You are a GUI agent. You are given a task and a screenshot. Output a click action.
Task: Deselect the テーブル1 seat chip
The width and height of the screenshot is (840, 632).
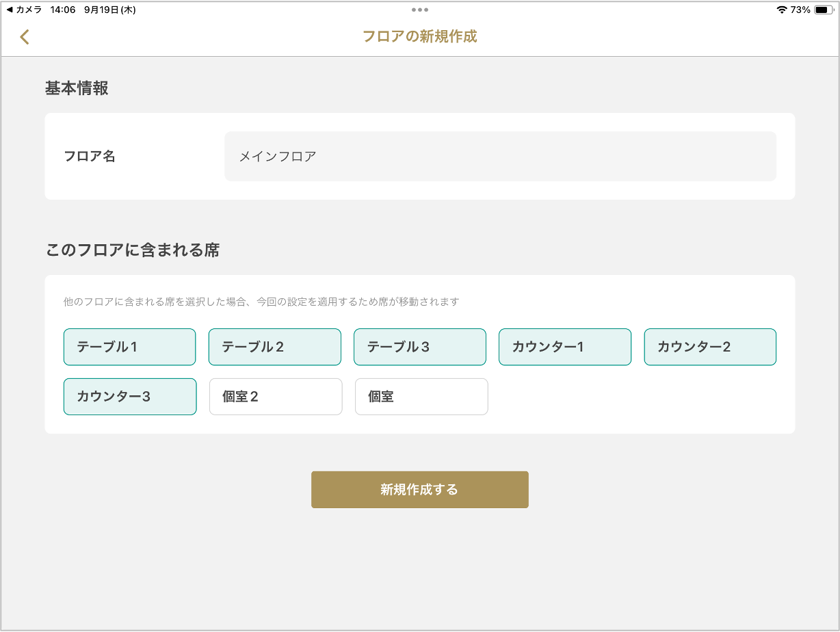tap(130, 347)
